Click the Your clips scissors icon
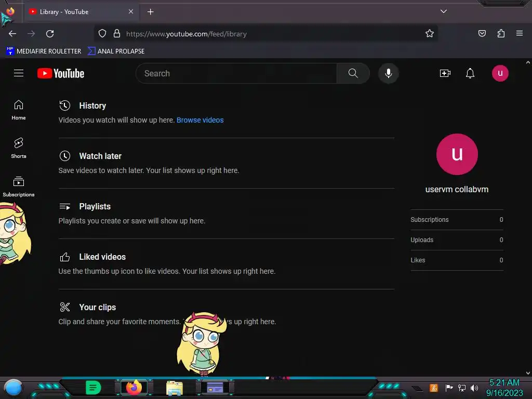 pyautogui.click(x=65, y=307)
